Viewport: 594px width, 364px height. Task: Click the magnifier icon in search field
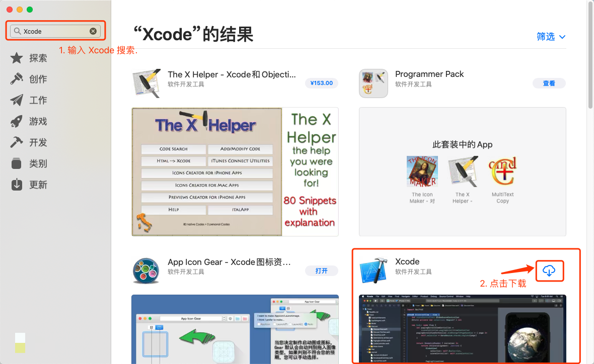(18, 31)
